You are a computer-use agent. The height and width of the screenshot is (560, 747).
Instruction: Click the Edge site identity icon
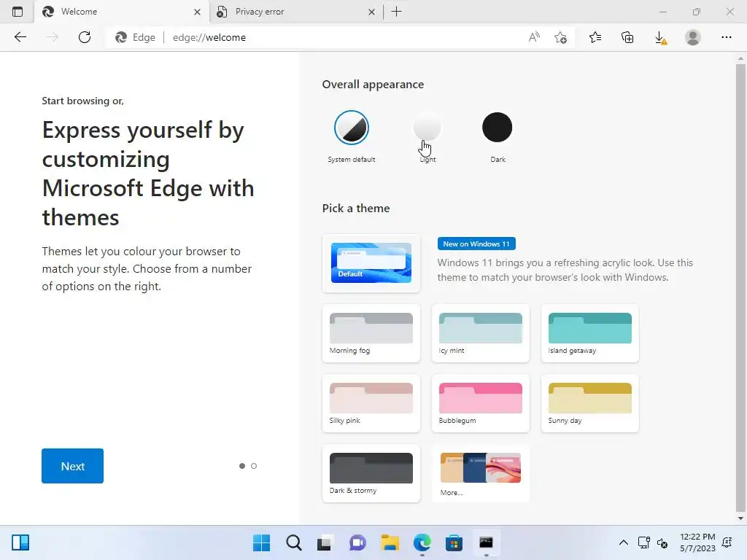tap(135, 37)
